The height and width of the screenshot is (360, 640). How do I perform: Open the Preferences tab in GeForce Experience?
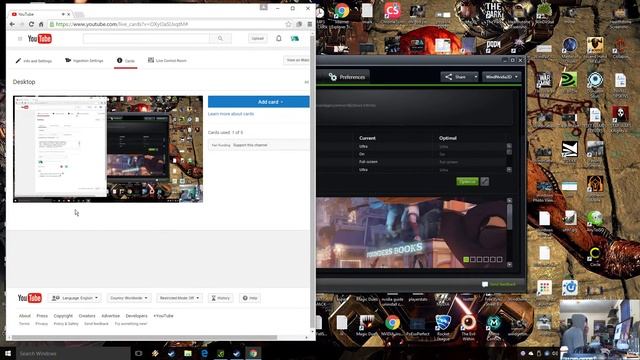point(347,77)
